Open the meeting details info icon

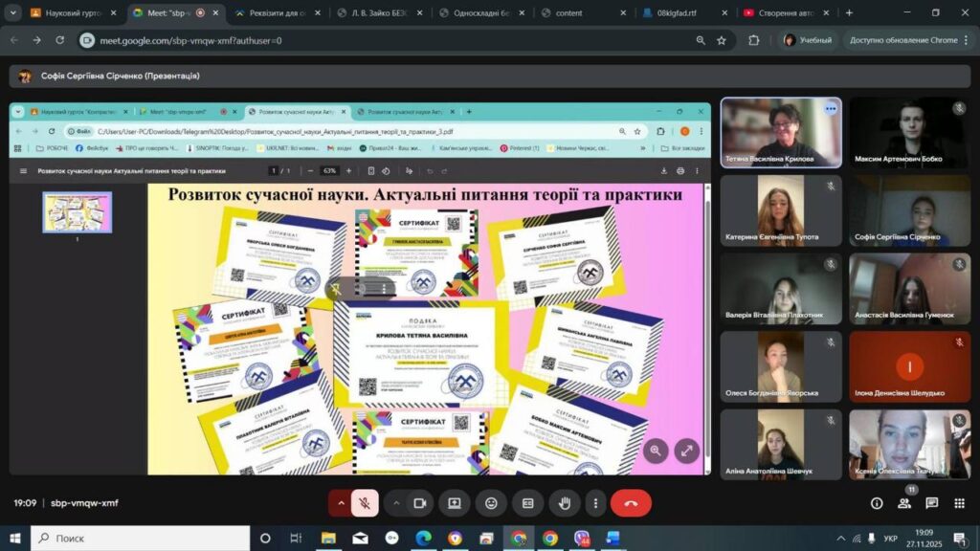[877, 503]
